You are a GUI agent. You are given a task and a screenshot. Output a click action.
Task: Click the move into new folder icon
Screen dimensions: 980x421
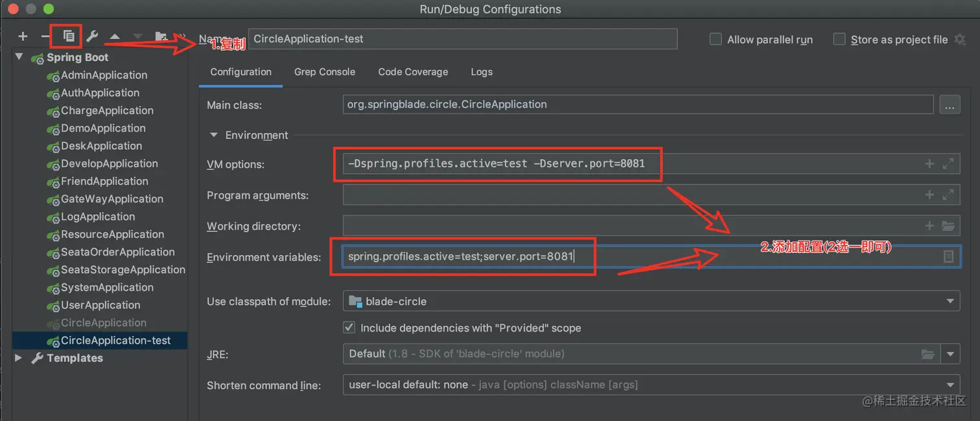point(161,37)
